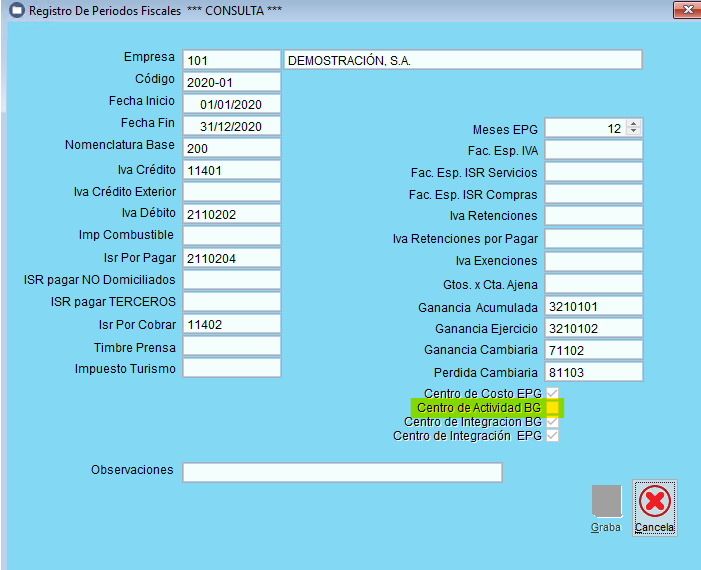This screenshot has width=701, height=570.
Task: Click the empty Fac. Esp. IVA field
Action: pyautogui.click(x=593, y=150)
